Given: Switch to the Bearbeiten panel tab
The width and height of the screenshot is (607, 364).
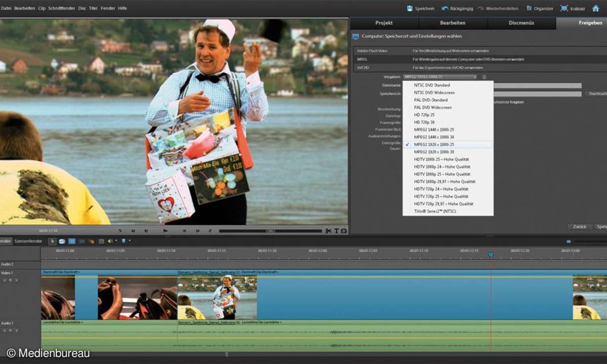Looking at the screenshot, I should pos(453,23).
